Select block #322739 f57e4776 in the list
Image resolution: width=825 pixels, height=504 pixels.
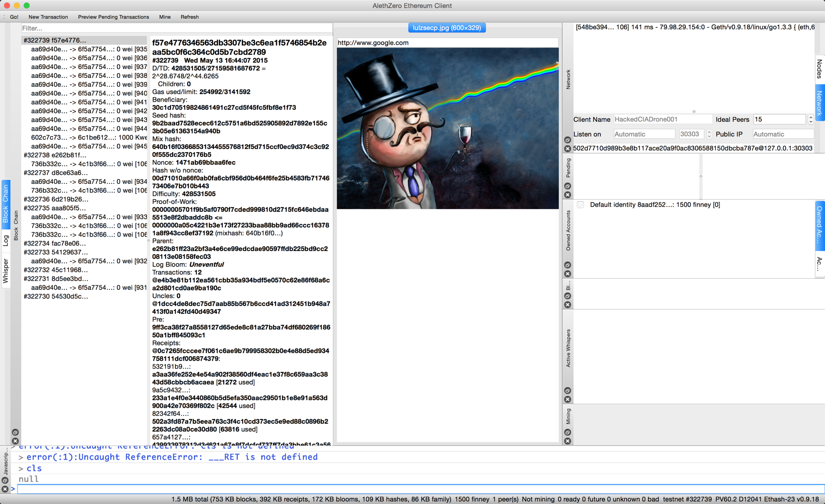click(84, 40)
